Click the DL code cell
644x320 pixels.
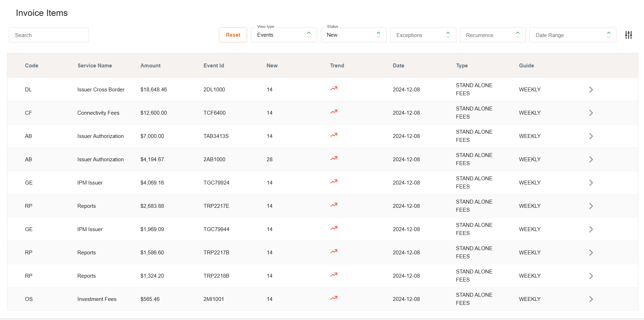coord(29,90)
